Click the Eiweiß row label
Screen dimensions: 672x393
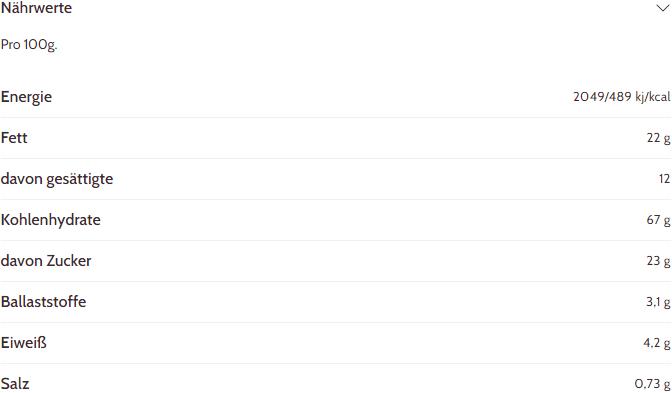24,343
